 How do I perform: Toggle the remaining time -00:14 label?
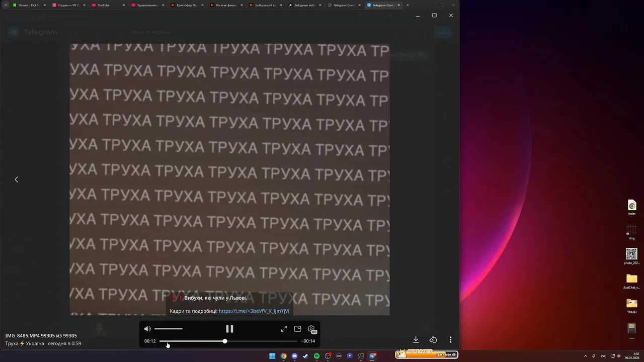click(x=308, y=341)
